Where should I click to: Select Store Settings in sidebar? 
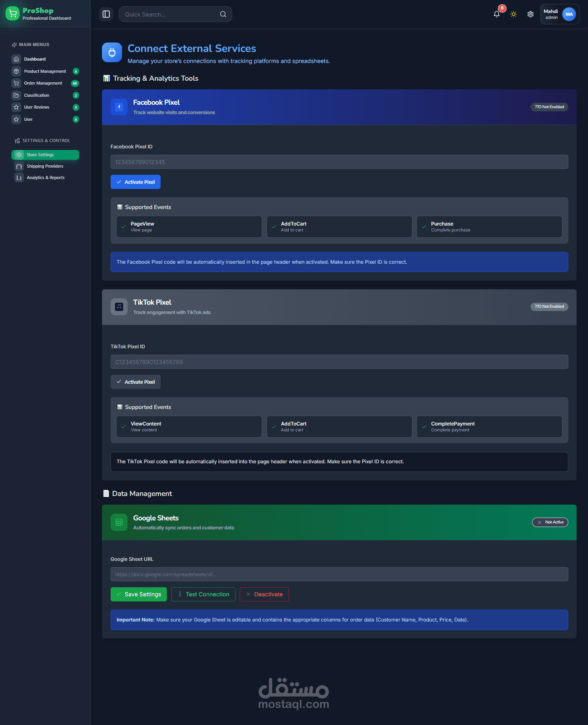click(x=45, y=155)
